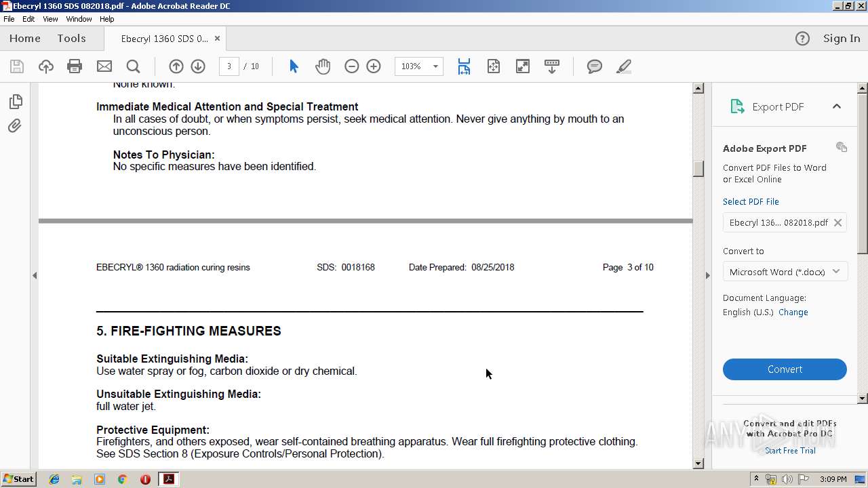Viewport: 868px width, 488px height.
Task: Open the Help menu
Action: [x=107, y=19]
